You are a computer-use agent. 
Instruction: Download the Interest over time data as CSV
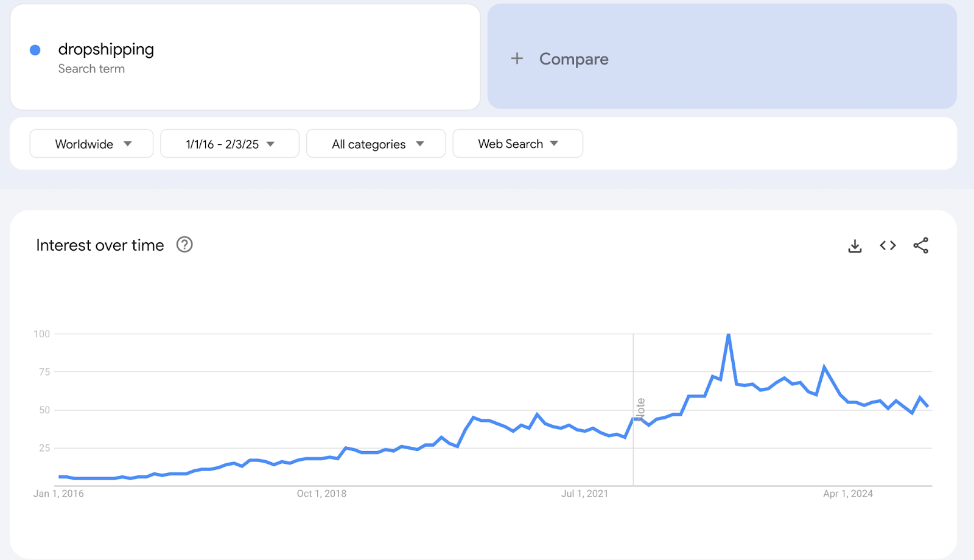(x=855, y=245)
